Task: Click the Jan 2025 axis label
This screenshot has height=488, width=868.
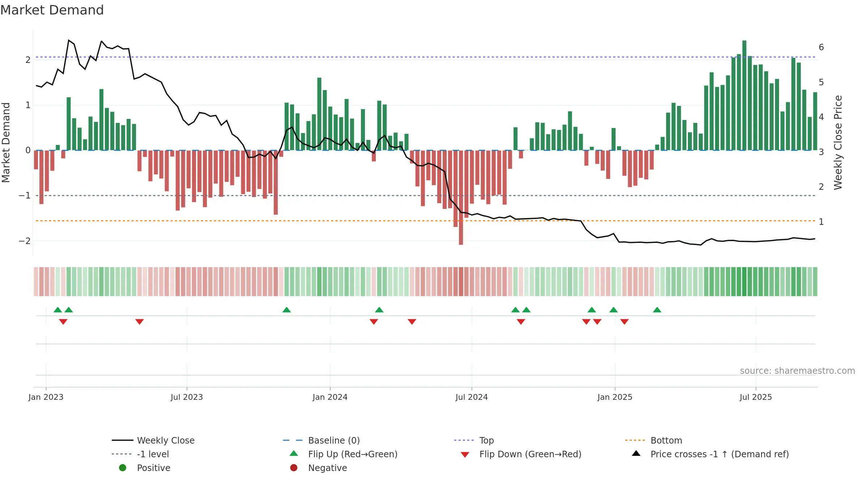Action: tap(615, 397)
